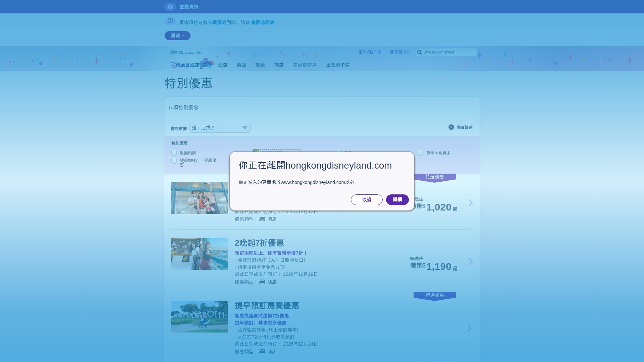Click the bed icon in the first offer
Image resolution: width=644 pixels, height=362 pixels.
pos(262,219)
